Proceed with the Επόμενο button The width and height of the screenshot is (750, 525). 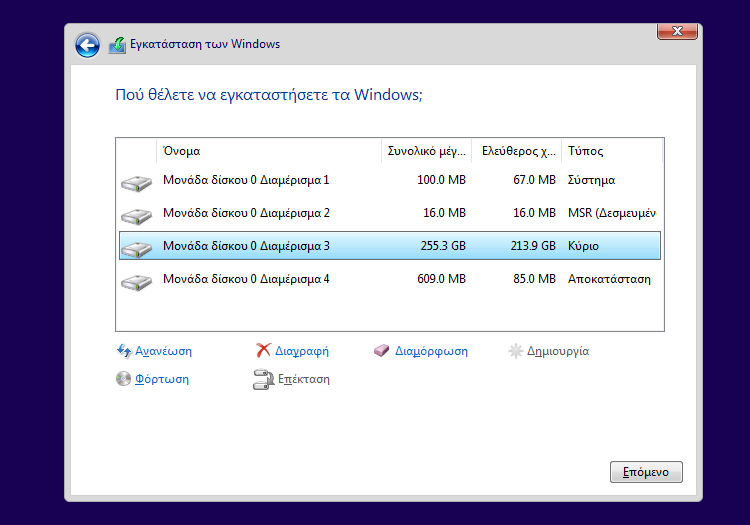646,472
